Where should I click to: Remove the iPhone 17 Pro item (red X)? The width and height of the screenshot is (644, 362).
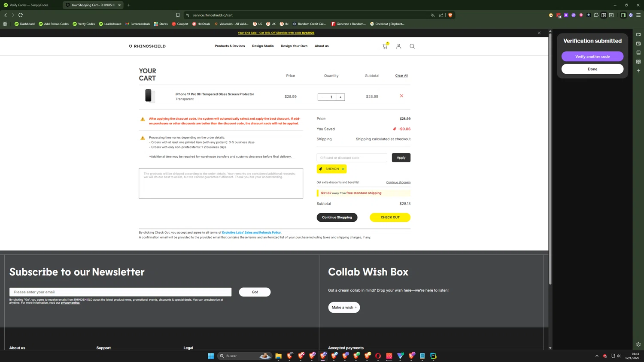tap(401, 96)
